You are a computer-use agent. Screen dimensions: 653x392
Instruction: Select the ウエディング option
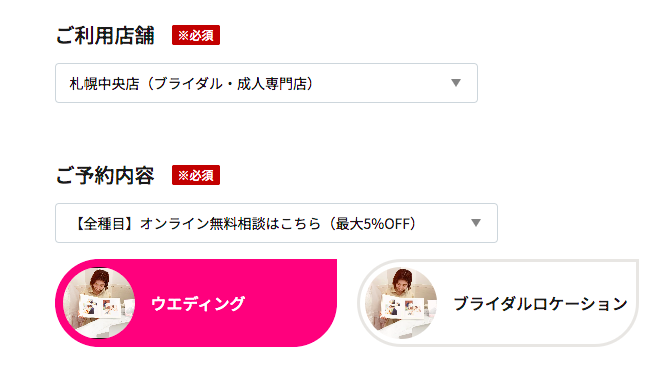(196, 303)
